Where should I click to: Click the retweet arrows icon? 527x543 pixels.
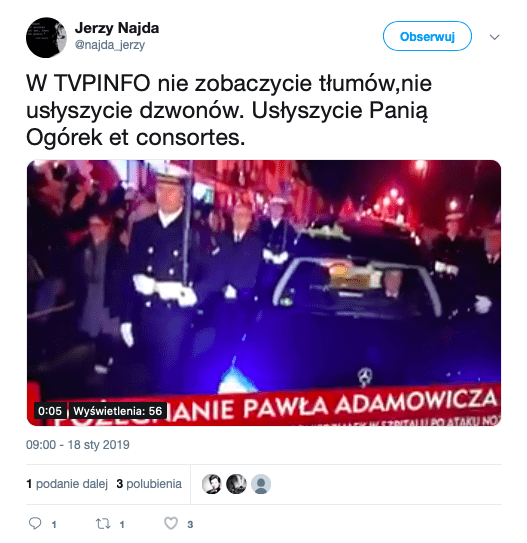click(x=103, y=524)
